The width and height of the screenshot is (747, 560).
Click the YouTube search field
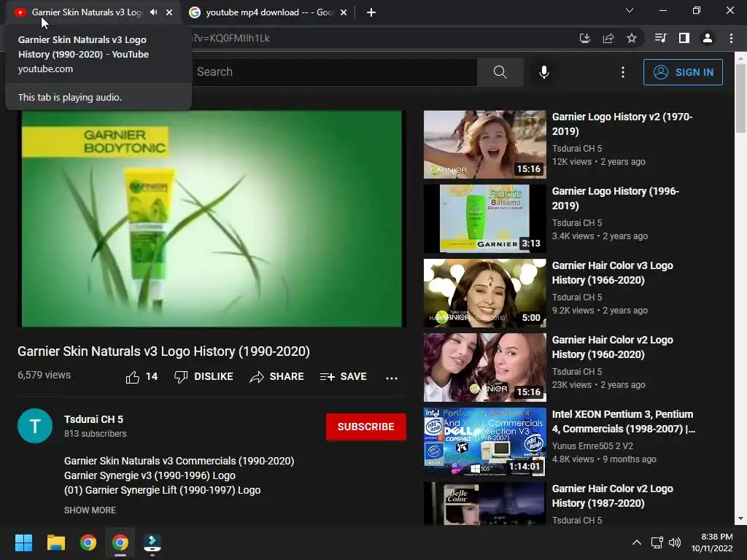click(333, 72)
